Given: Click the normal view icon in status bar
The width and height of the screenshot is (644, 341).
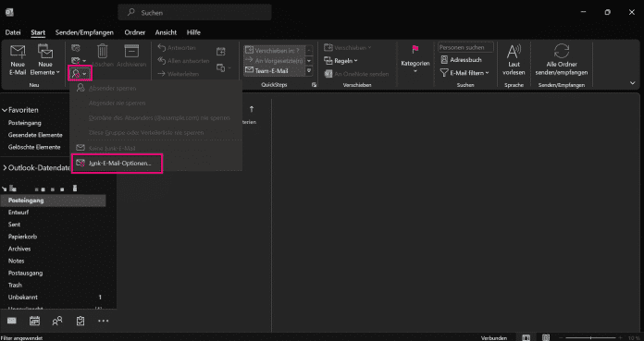Looking at the screenshot, I should tap(526, 337).
